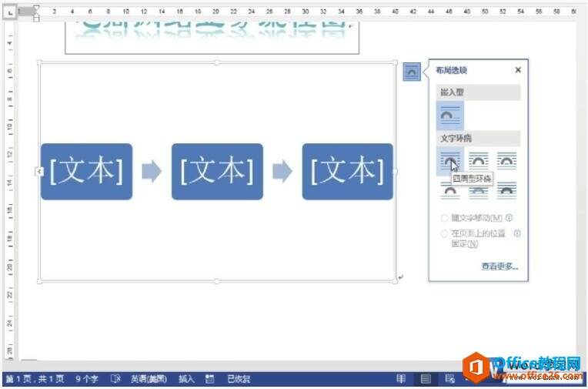The image size is (588, 389).
Task: Choose behind text wrapping icon
Action: point(479,191)
